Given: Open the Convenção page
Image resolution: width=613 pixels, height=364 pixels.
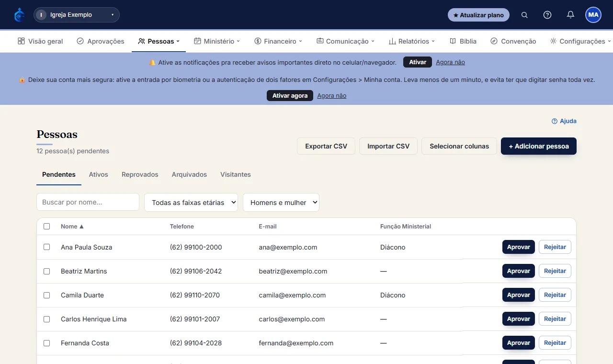Looking at the screenshot, I should (513, 41).
